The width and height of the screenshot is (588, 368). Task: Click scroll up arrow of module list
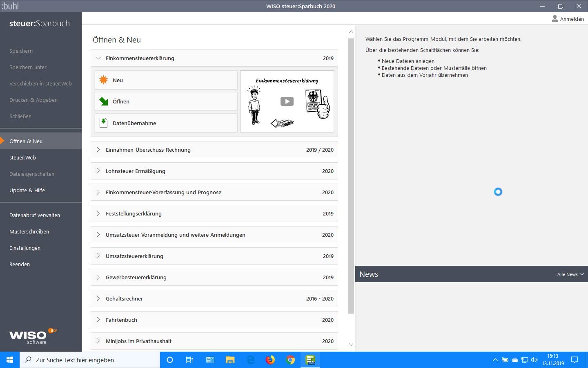click(x=351, y=31)
